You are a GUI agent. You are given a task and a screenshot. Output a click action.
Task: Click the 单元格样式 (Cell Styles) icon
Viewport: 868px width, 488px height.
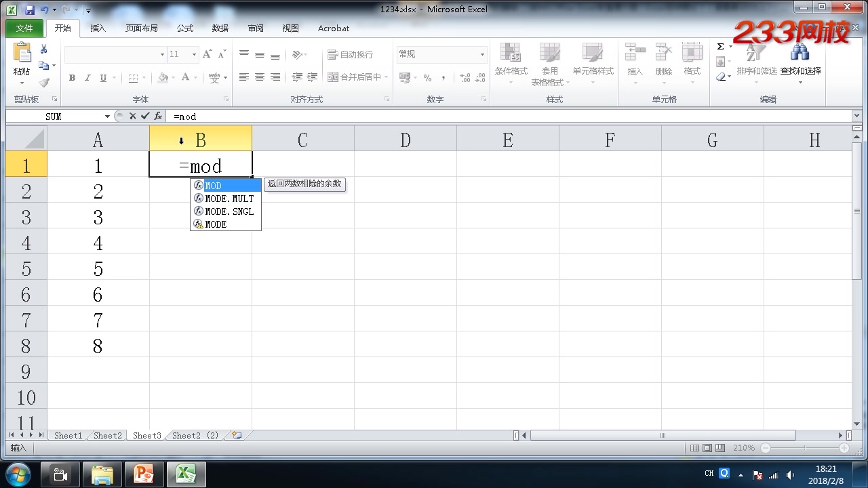coord(593,56)
